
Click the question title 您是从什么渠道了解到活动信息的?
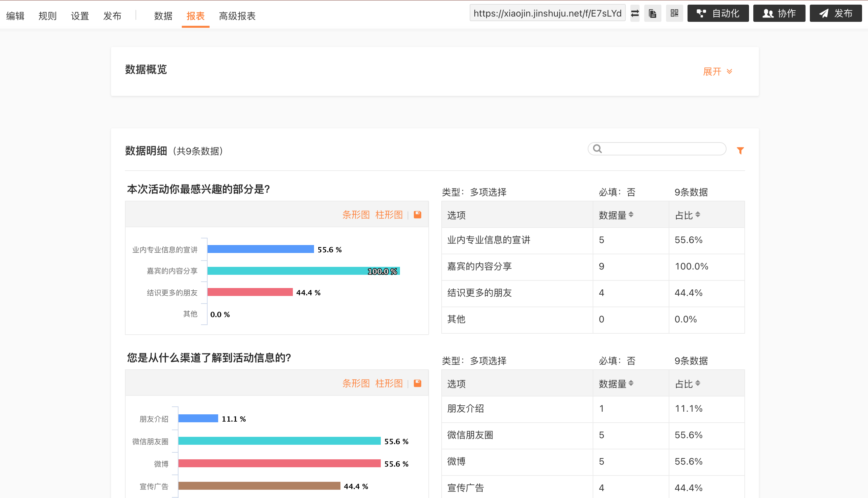[x=209, y=358]
